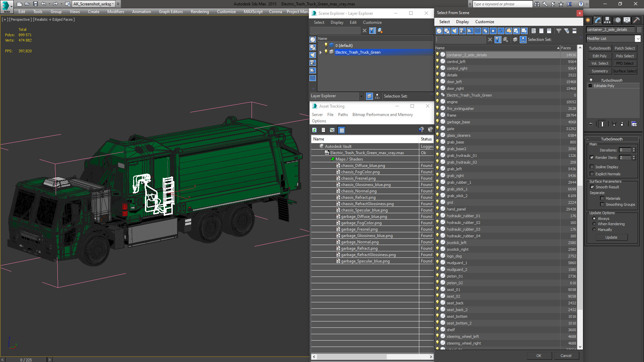644x362 pixels.
Task: Switch Asset Tracking to table view icon
Action: tap(341, 130)
